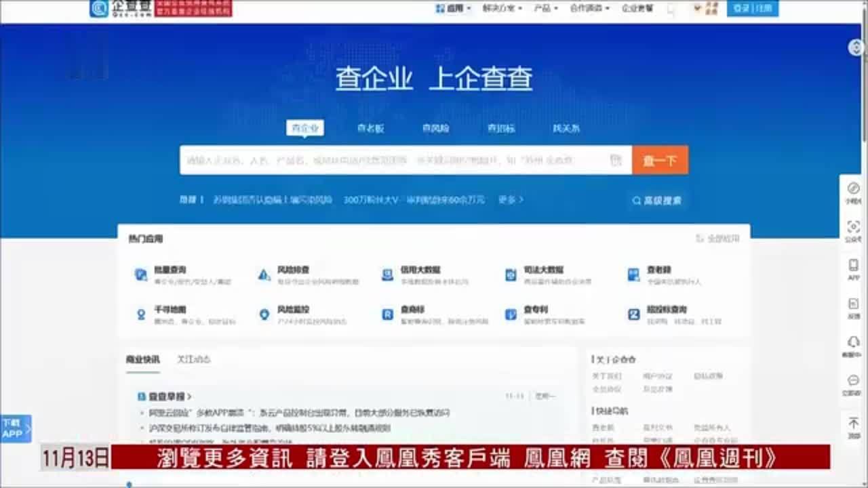Open the news item starting with 阿里云回应

pyautogui.click(x=299, y=412)
